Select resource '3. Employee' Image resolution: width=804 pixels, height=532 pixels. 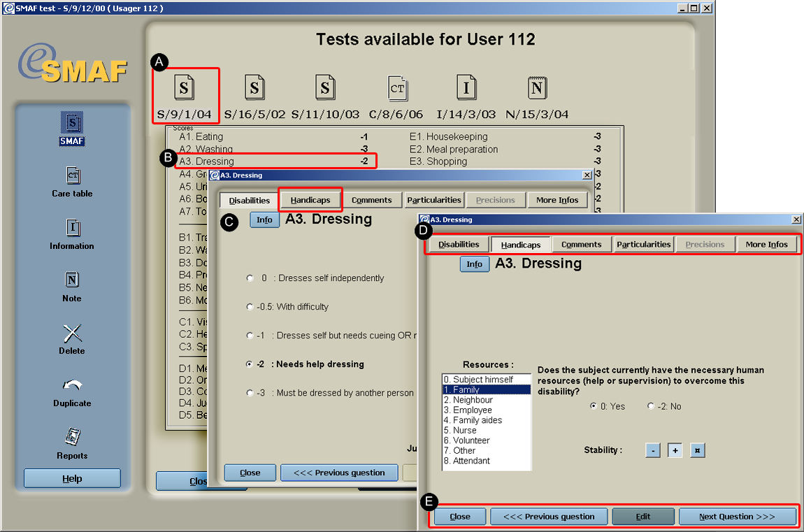point(486,410)
